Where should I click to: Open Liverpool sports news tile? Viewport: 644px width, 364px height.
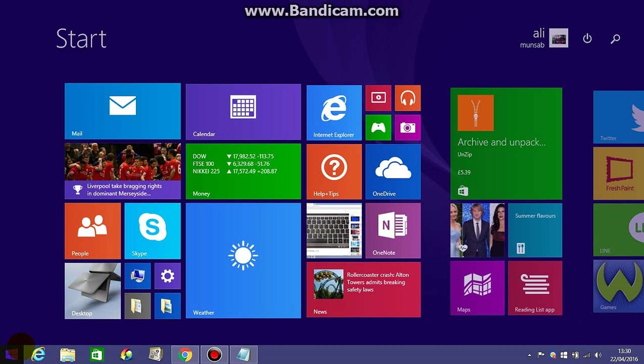tap(122, 171)
